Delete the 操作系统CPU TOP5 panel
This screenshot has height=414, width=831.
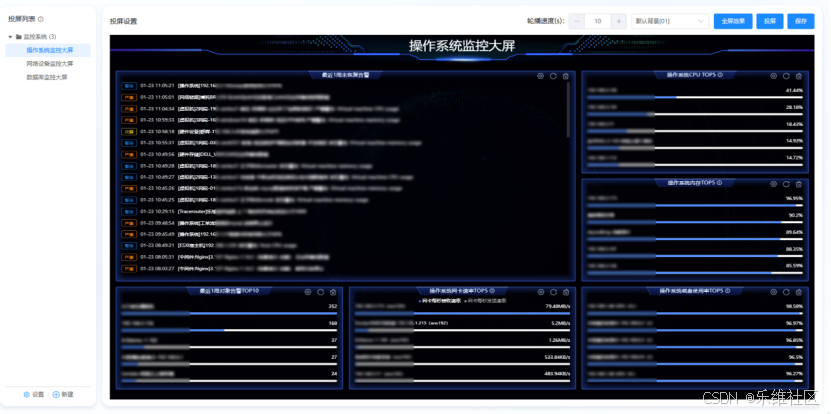click(x=799, y=76)
